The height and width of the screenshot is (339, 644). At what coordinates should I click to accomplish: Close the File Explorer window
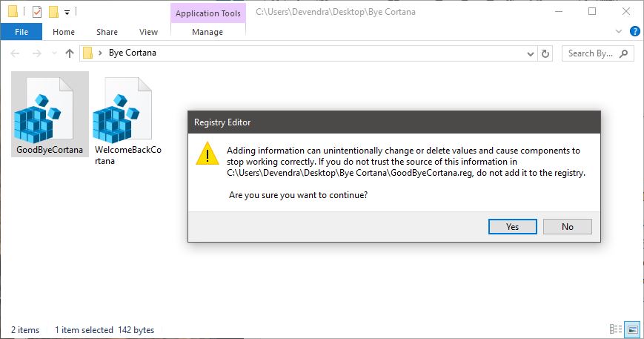[x=626, y=12]
